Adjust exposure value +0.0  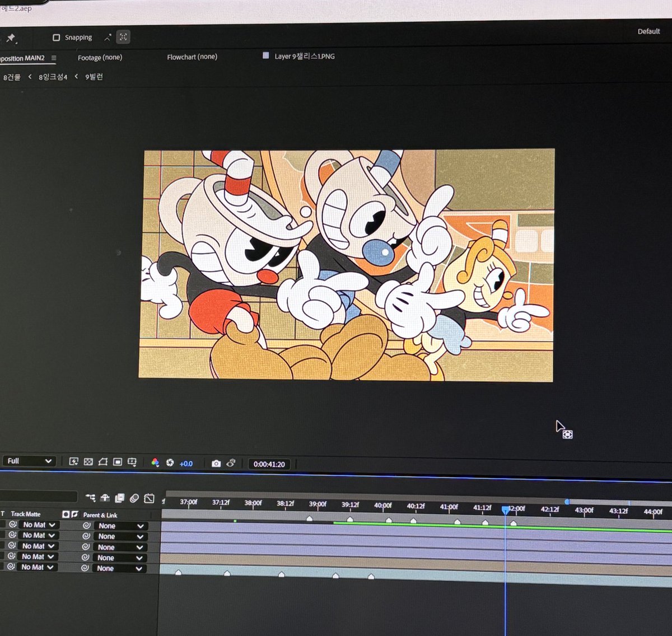point(186,464)
